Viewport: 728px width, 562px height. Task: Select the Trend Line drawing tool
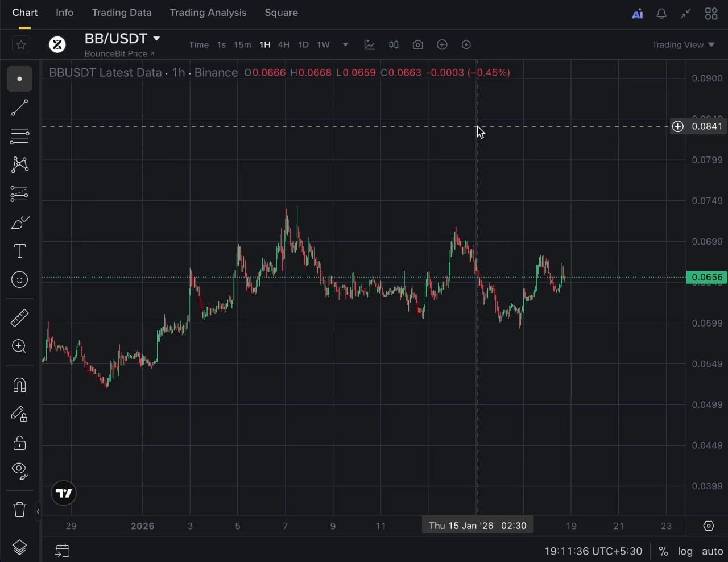(x=19, y=108)
